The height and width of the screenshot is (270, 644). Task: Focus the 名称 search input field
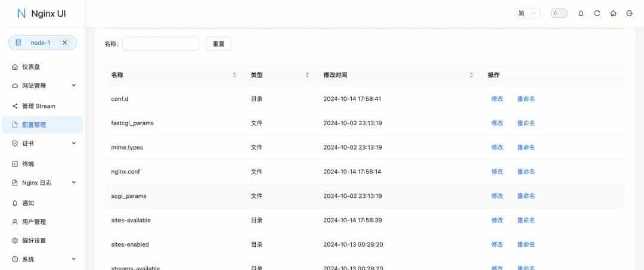pyautogui.click(x=160, y=44)
